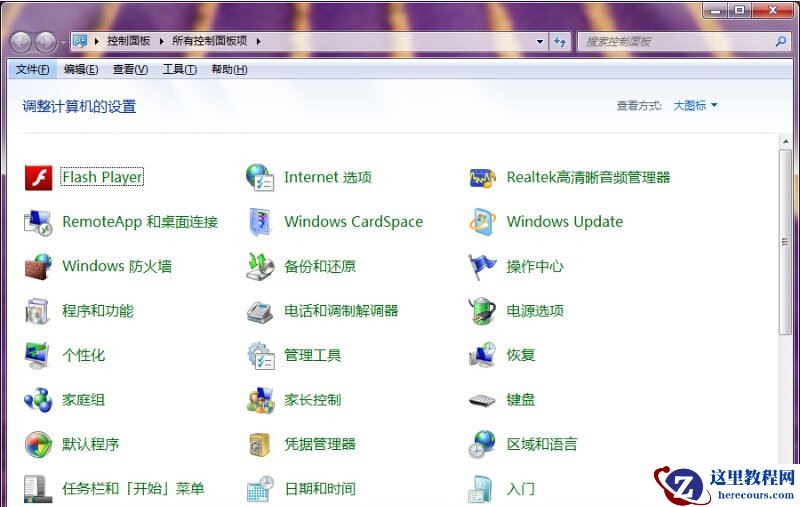Open the 电源选项 text link
800x507 pixels.
(535, 311)
